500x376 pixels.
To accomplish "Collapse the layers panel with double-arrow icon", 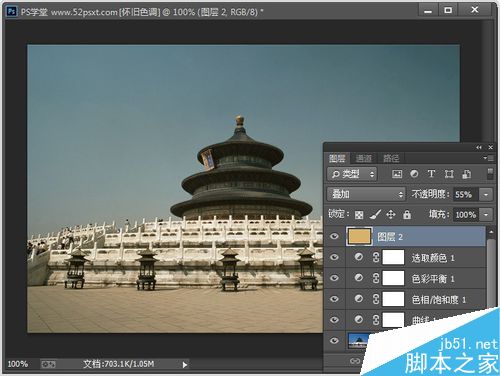I will click(x=479, y=147).
